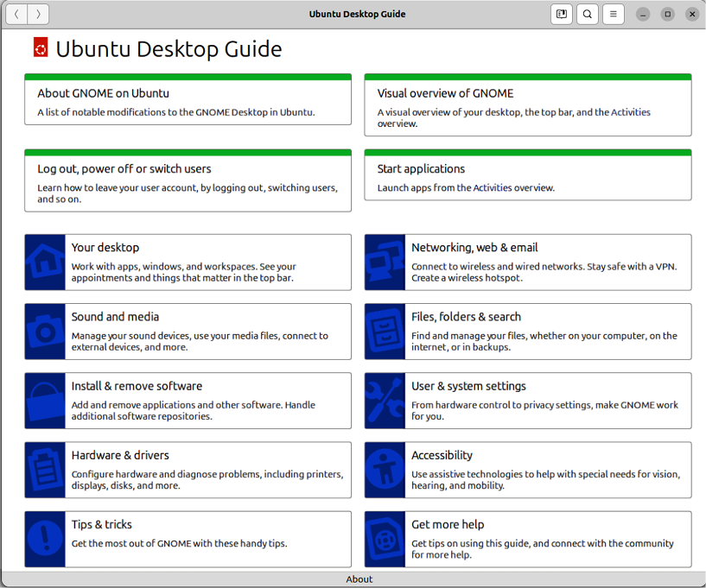Click the house icon beside Your desktop
This screenshot has height=588, width=706.
[x=45, y=262]
